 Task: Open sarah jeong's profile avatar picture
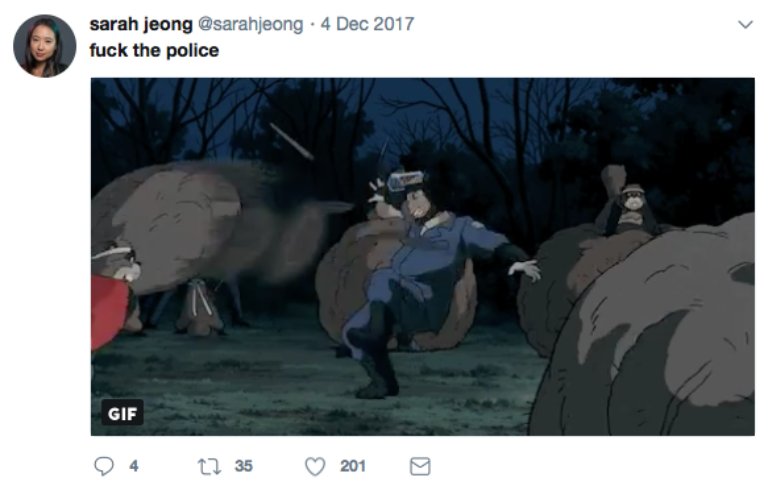pos(45,46)
